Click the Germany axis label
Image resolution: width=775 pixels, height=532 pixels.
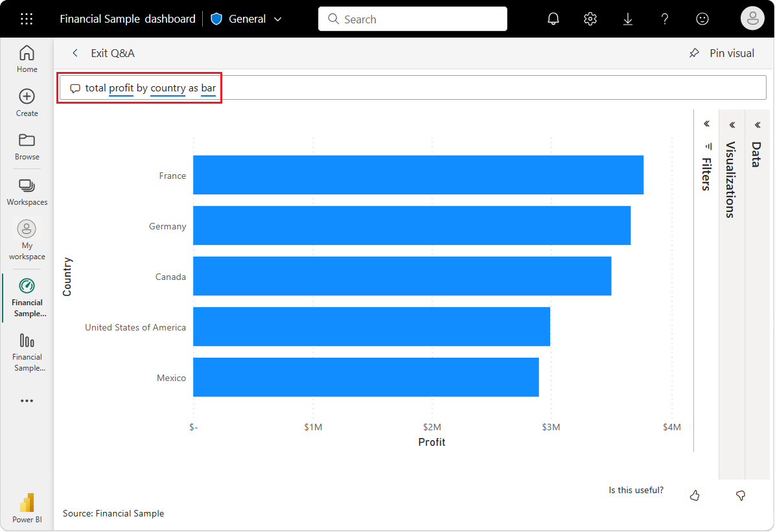168,226
